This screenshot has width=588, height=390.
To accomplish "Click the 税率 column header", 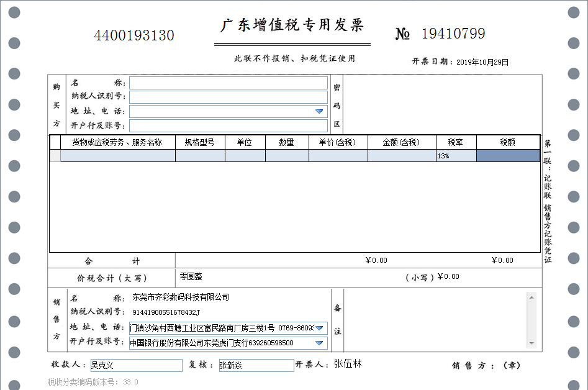I will 456,142.
